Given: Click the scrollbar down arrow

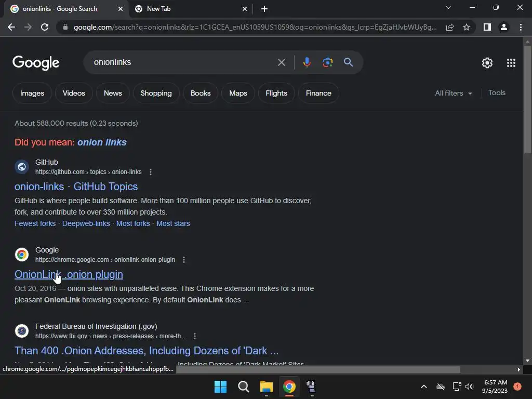Looking at the screenshot, I should (527, 361).
